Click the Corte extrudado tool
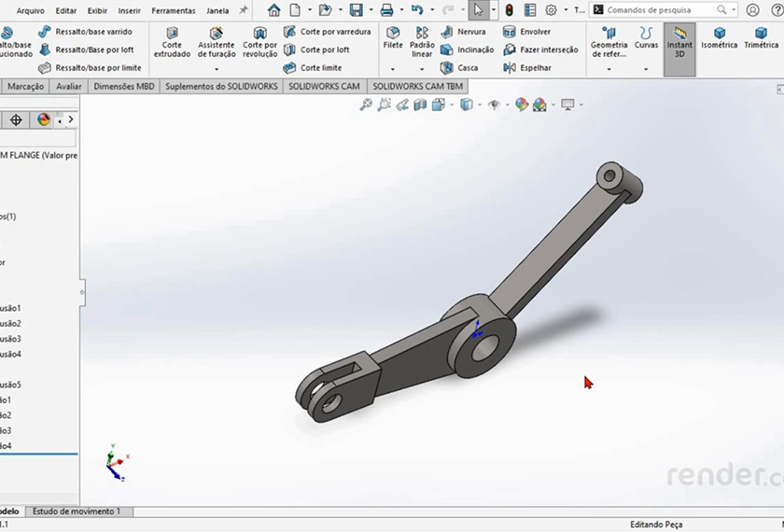Viewport: 784px width, 532px height. [x=172, y=43]
